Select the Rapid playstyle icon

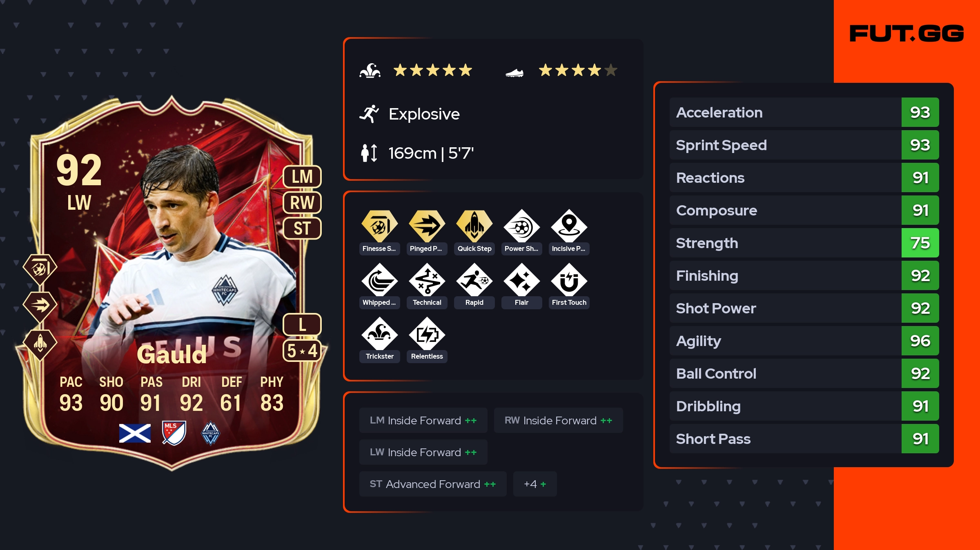pyautogui.click(x=474, y=280)
